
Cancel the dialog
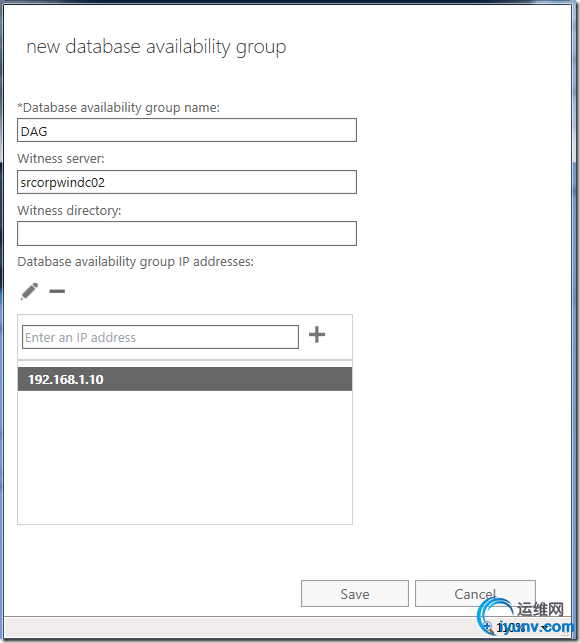click(475, 593)
